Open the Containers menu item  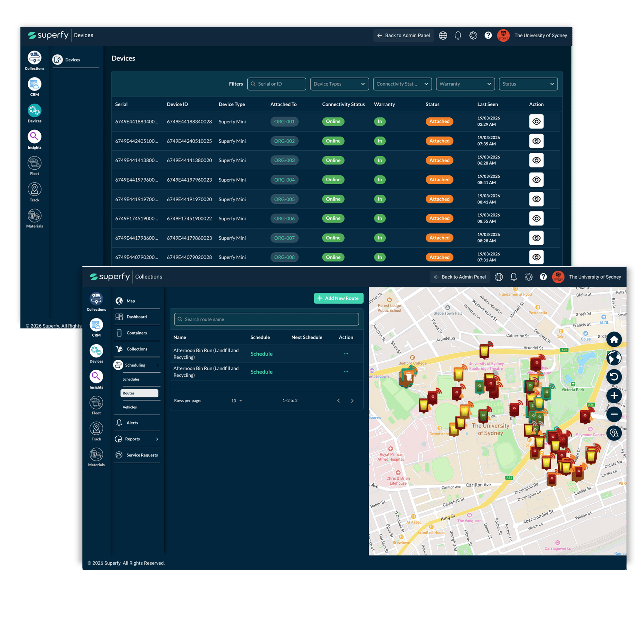136,333
